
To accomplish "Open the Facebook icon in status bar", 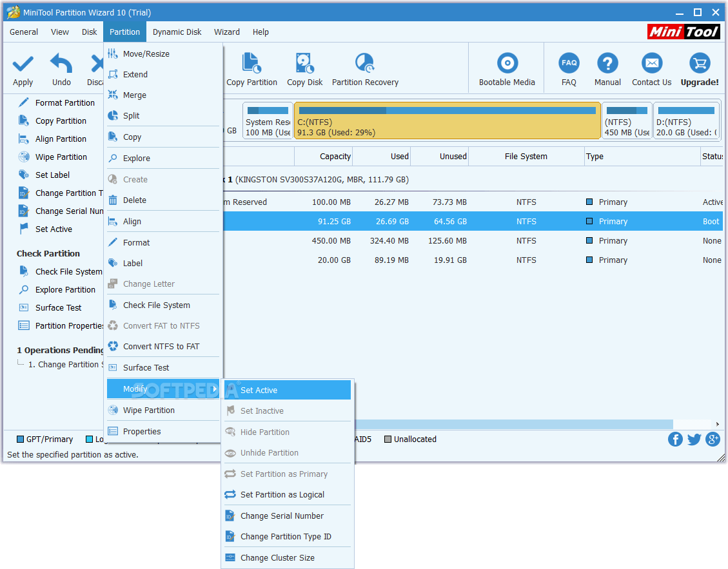I will point(675,439).
